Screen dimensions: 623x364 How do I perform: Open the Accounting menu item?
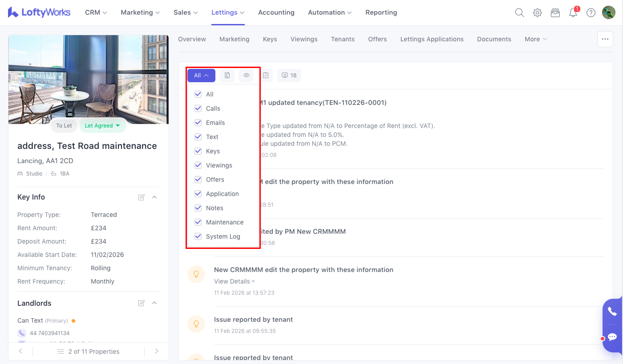pyautogui.click(x=276, y=13)
